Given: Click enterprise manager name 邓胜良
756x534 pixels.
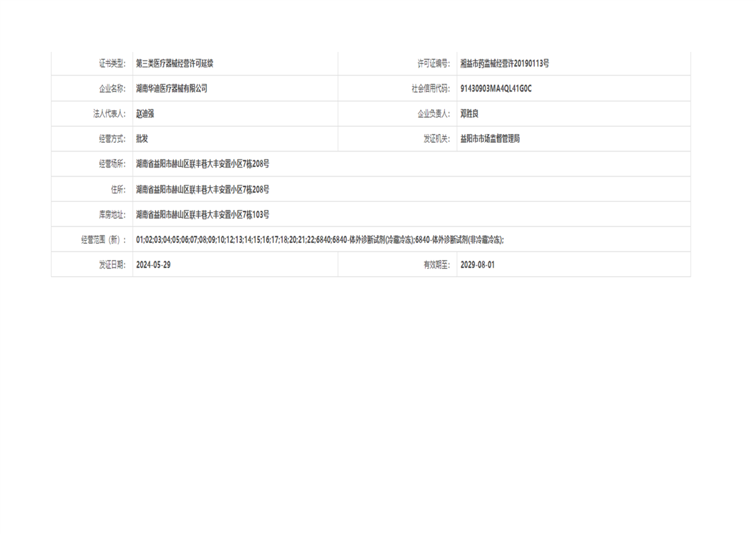Looking at the screenshot, I should (469, 114).
